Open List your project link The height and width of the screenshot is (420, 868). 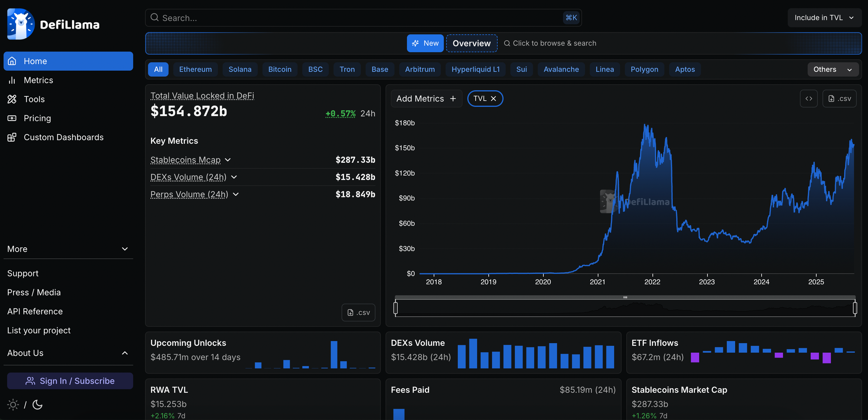(39, 331)
